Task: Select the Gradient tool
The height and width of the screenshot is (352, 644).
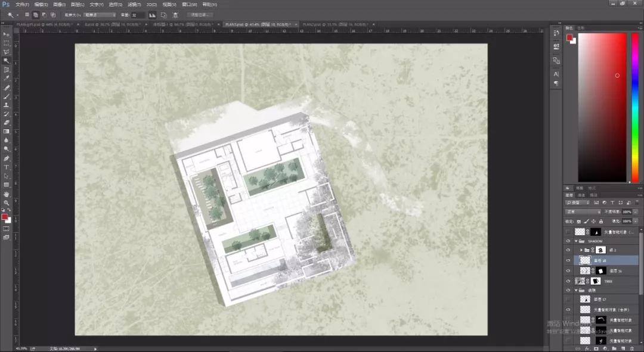Action: click(x=6, y=132)
